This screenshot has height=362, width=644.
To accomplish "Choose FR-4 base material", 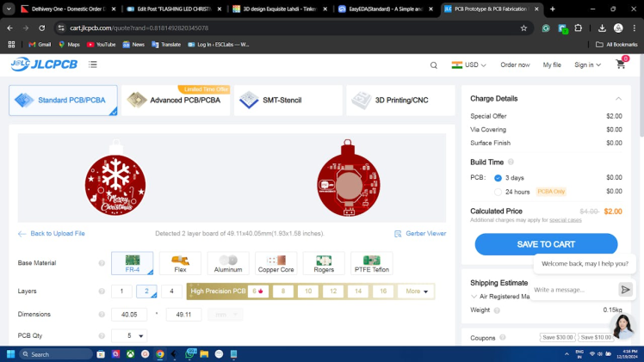I will 133,263.
